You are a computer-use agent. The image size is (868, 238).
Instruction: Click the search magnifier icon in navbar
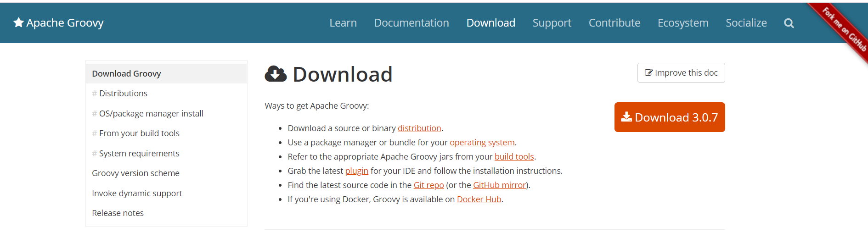(789, 23)
